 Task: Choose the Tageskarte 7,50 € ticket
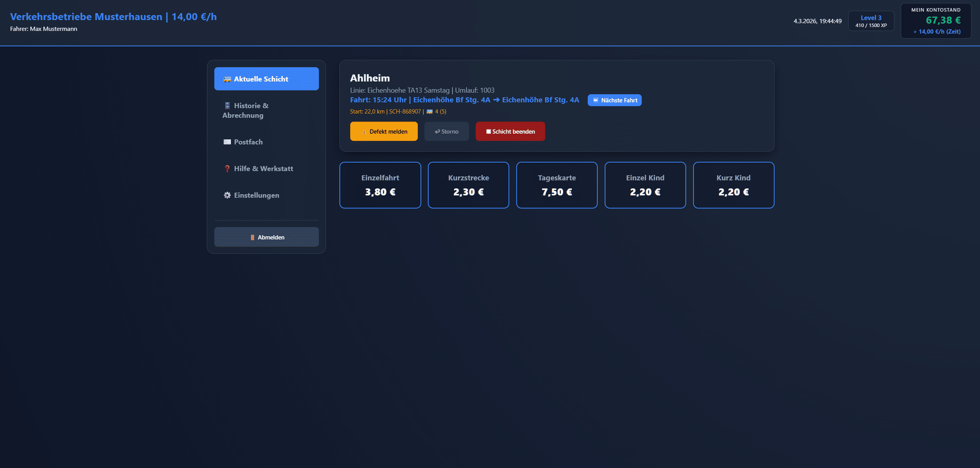point(556,185)
